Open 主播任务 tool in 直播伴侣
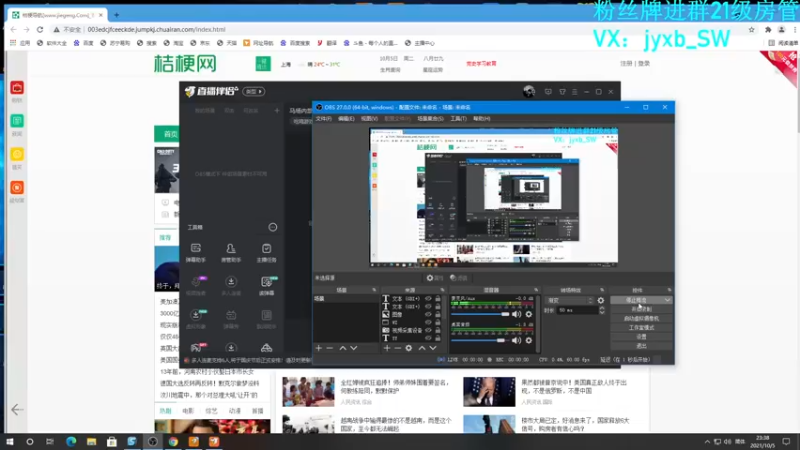Image resolution: width=800 pixels, height=450 pixels. coord(266,253)
